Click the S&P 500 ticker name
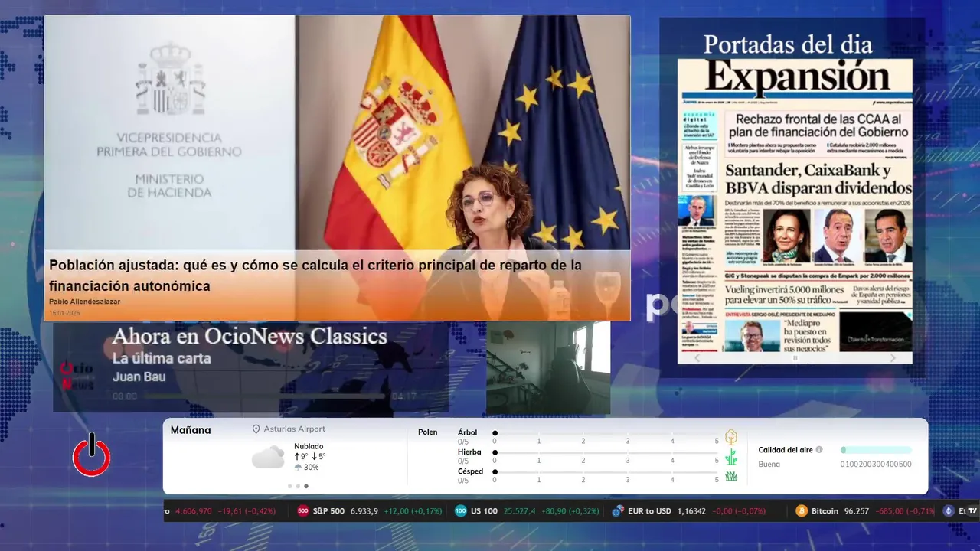Viewport: 980px width, 551px height. pyautogui.click(x=328, y=510)
